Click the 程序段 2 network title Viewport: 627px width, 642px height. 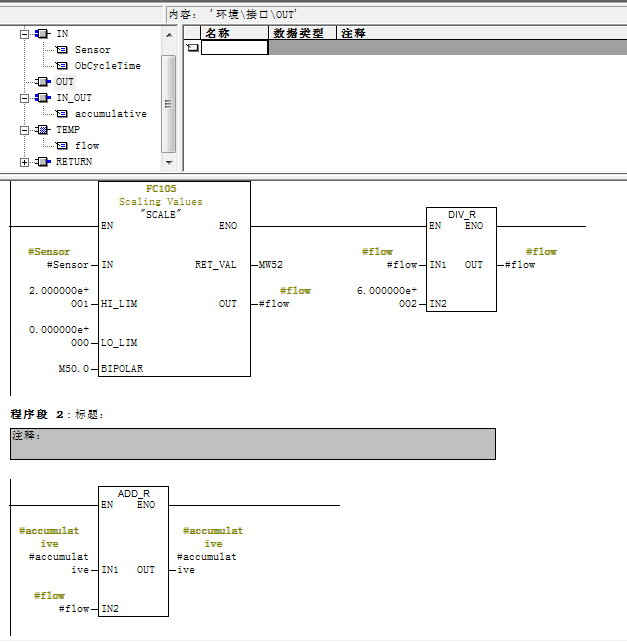[x=57, y=414]
